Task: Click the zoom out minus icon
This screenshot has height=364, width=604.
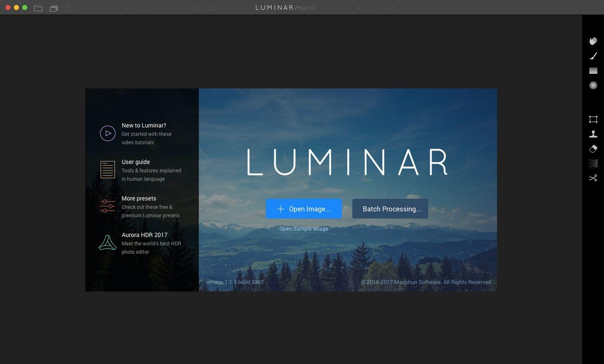Action: coord(114,8)
